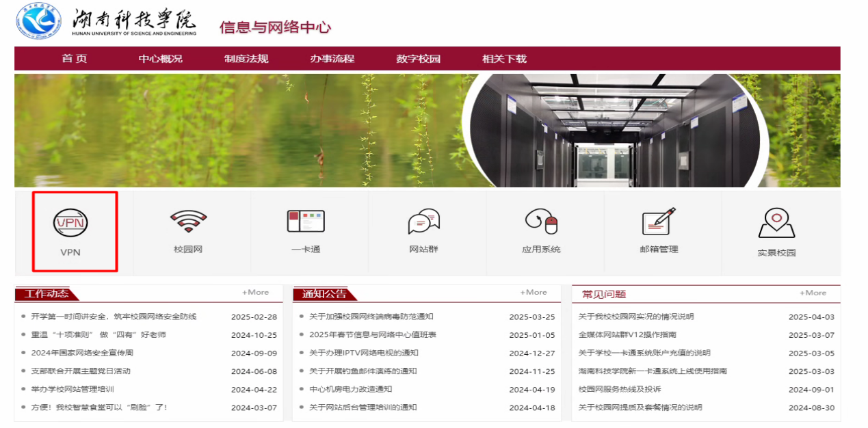This screenshot has height=428, width=868.
Task: Open the 相关下载 menu item
Action: pos(504,59)
